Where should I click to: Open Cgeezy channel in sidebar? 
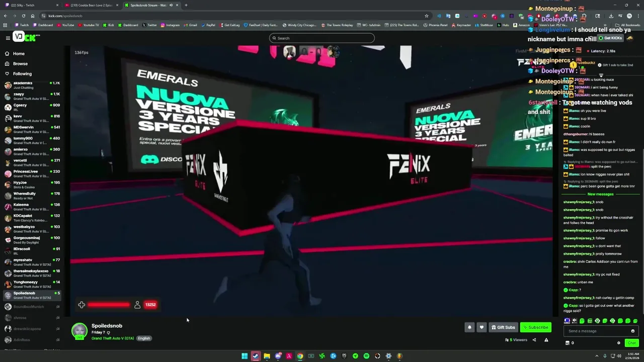(32, 107)
